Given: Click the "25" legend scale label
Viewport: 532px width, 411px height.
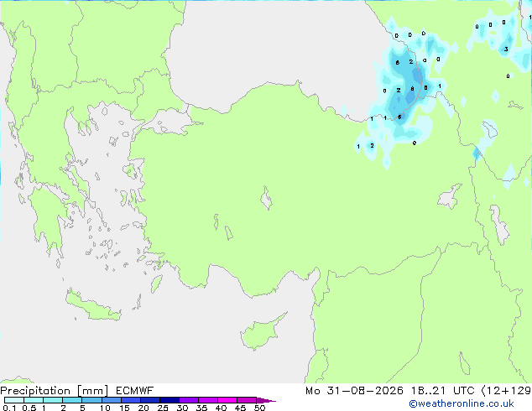Looking at the screenshot, I should 163,408.
